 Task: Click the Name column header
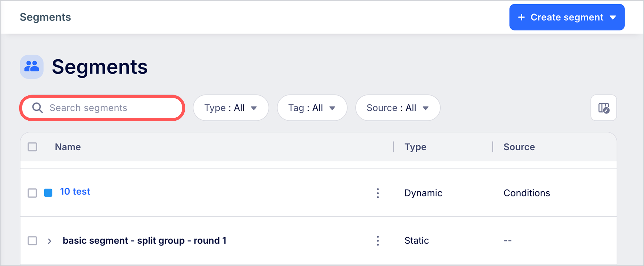pyautogui.click(x=68, y=147)
